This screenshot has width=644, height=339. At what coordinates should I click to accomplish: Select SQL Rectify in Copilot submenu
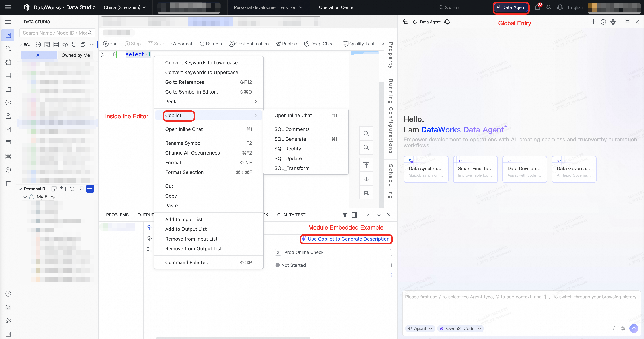pos(306,149)
